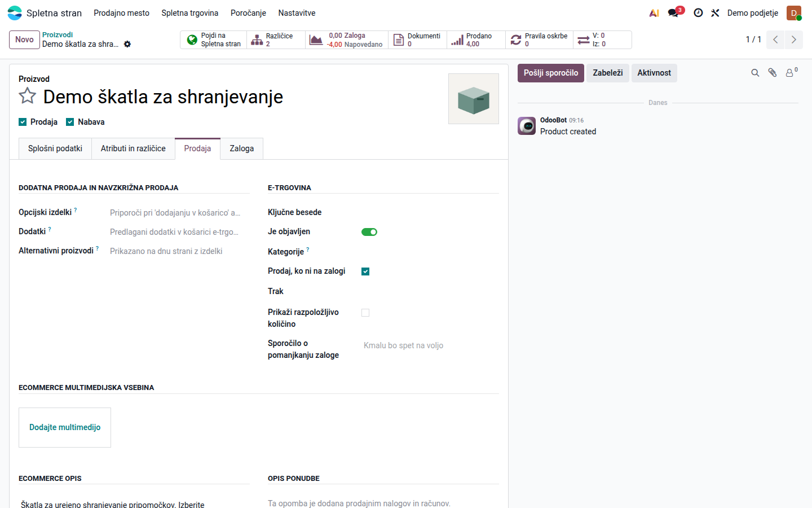Open Pravila oskrbe reordering rules button
Image resolution: width=812 pixels, height=508 pixels.
click(540, 40)
